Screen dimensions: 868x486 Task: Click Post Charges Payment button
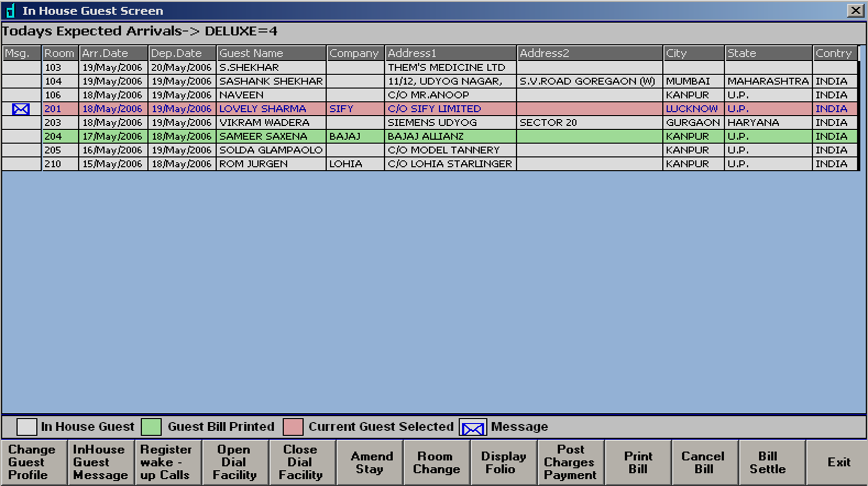tap(571, 462)
